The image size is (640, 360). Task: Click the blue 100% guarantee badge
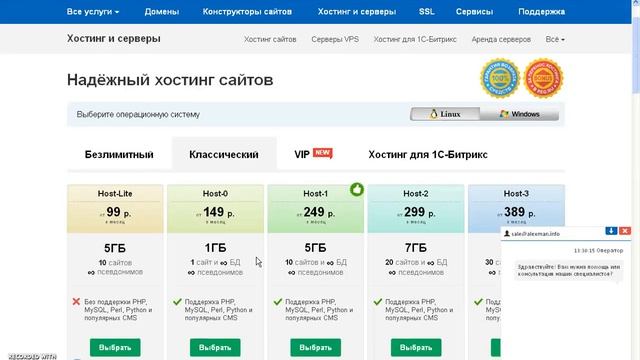(x=500, y=78)
